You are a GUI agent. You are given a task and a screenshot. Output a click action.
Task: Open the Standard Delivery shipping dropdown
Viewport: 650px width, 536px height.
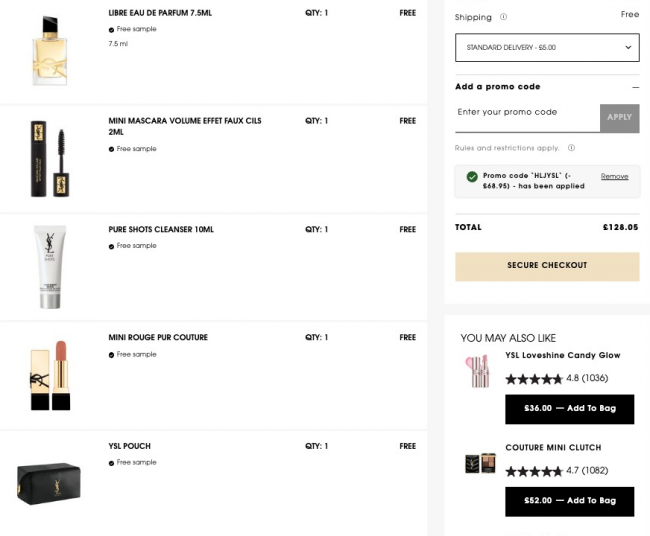[547, 48]
